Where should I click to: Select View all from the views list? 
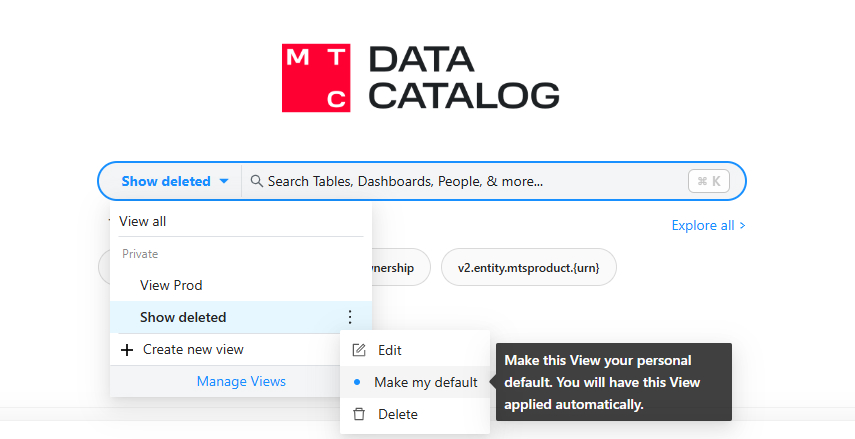coord(143,221)
